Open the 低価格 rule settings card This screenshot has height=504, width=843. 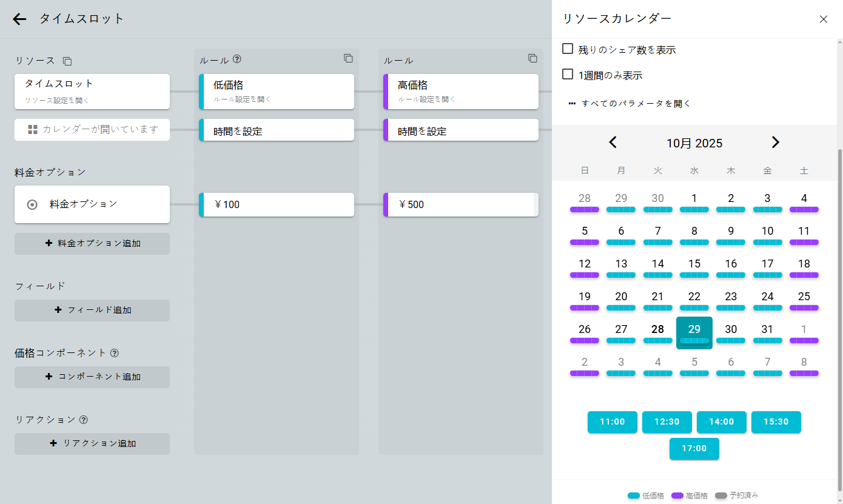point(277,92)
